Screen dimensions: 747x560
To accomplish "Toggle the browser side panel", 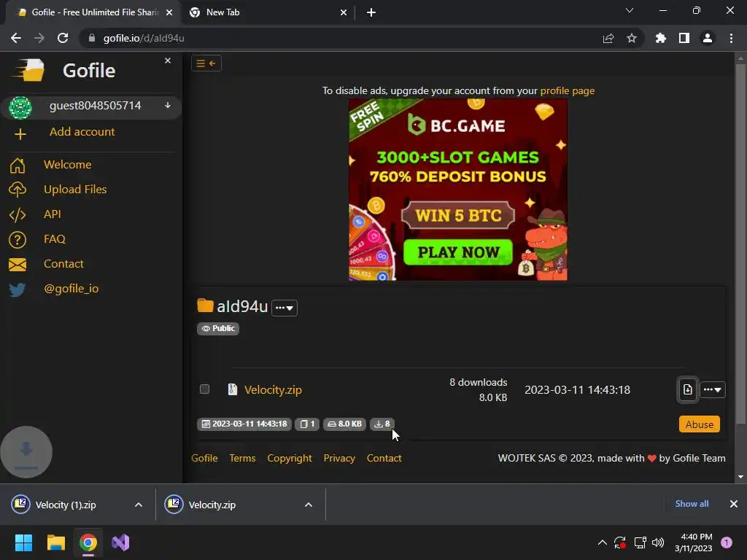I will [684, 38].
